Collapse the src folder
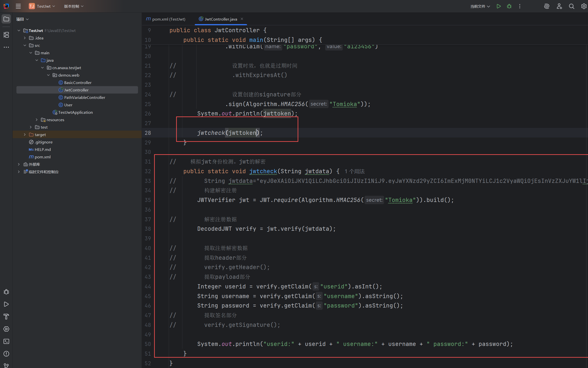 point(25,45)
